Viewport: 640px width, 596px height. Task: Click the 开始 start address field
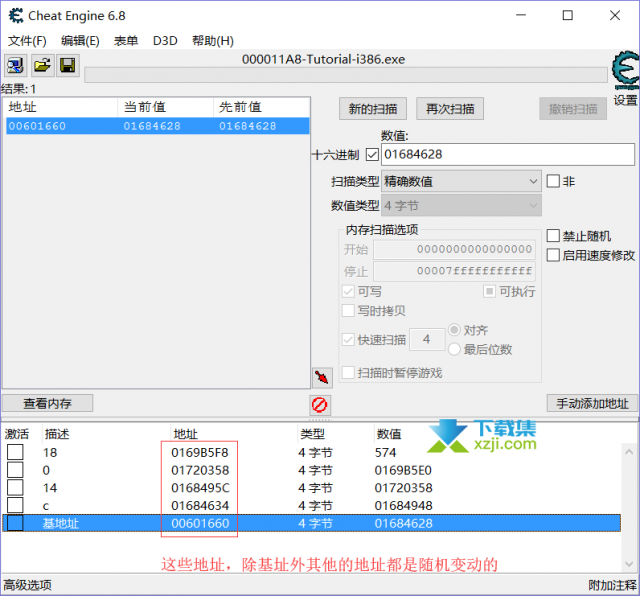click(454, 249)
